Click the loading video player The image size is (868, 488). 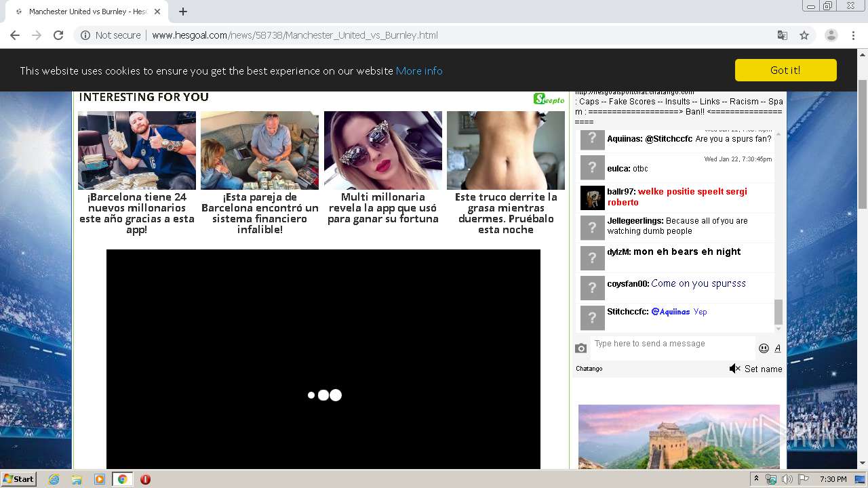(x=323, y=359)
